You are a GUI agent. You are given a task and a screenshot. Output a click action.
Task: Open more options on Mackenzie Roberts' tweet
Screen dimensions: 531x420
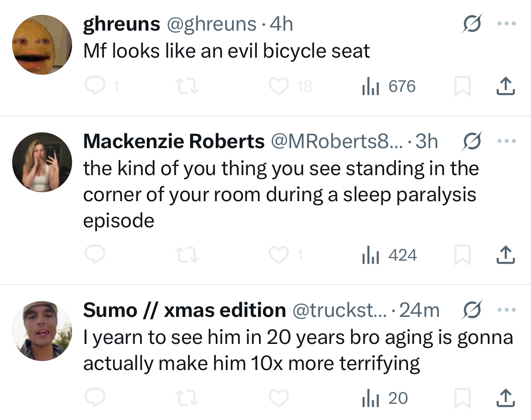click(x=507, y=141)
